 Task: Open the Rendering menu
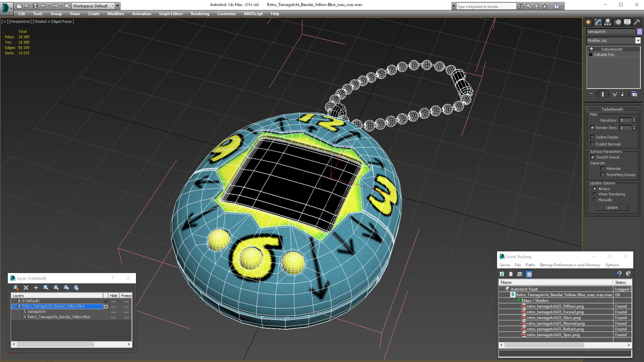pyautogui.click(x=200, y=14)
